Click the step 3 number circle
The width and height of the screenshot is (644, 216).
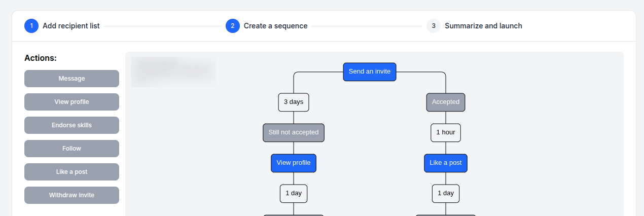(434, 26)
